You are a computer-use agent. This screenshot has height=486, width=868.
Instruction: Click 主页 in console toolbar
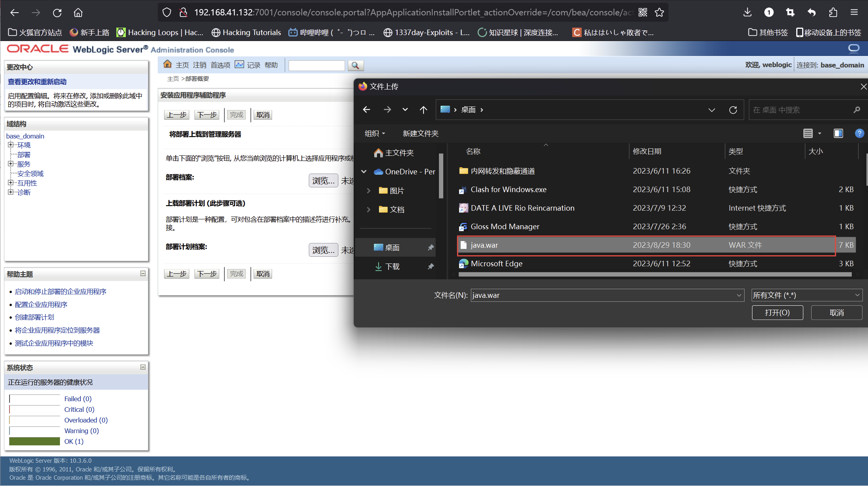pyautogui.click(x=182, y=65)
